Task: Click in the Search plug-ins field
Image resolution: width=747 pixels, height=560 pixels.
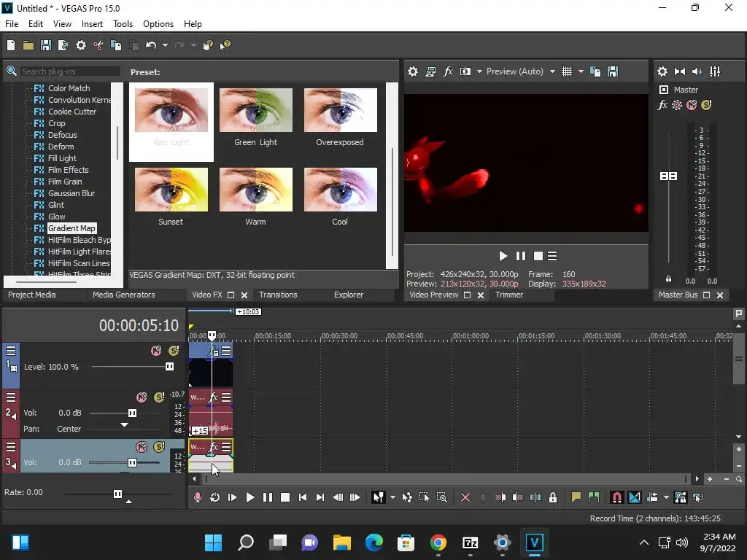Action: [69, 71]
